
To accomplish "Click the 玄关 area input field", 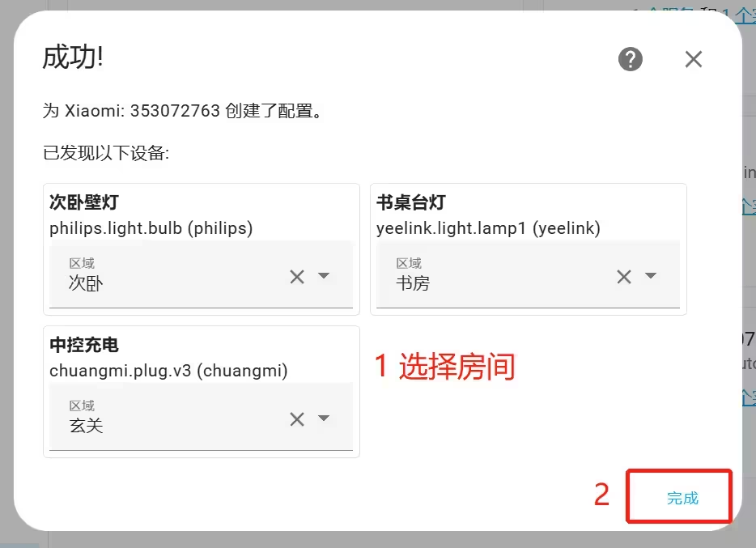I will coord(201,416).
